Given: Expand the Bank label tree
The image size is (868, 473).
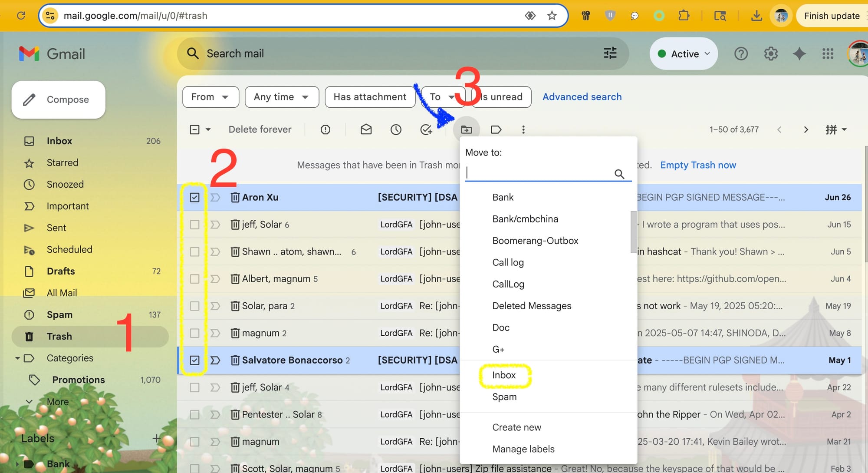Looking at the screenshot, I should (17, 464).
